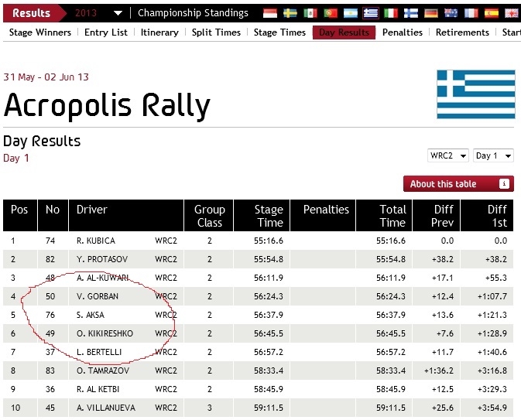Select the Sweden flag icon
The image size is (521, 420).
click(x=290, y=13)
